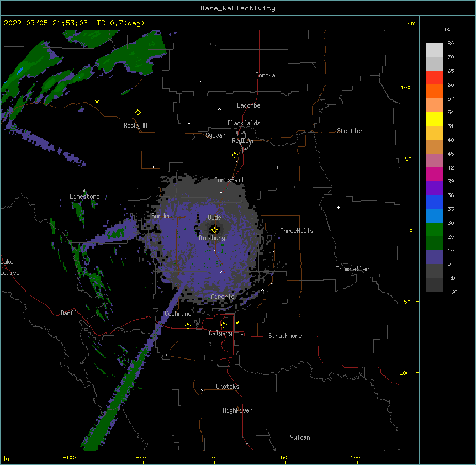Image resolution: width=476 pixels, height=465 pixels.
Task: Click the ThreeHills label
Action: click(297, 231)
